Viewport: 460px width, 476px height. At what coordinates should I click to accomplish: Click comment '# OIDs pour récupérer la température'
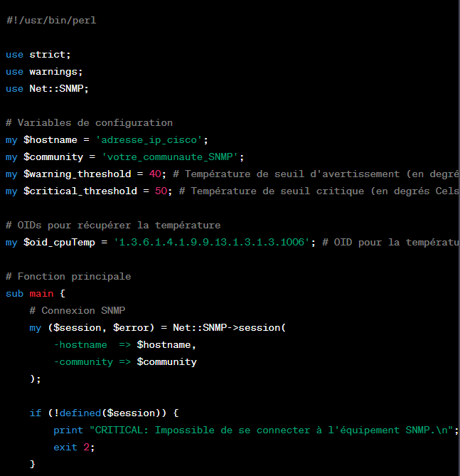[113, 226]
